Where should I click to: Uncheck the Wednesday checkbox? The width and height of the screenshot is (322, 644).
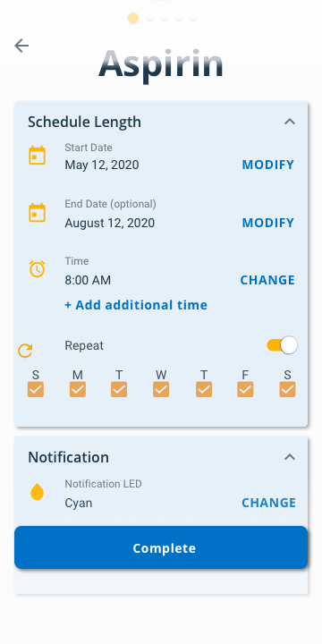(x=161, y=389)
